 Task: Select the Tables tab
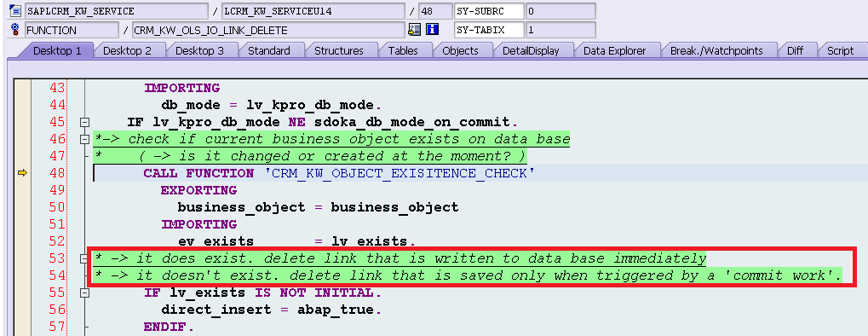[402, 50]
